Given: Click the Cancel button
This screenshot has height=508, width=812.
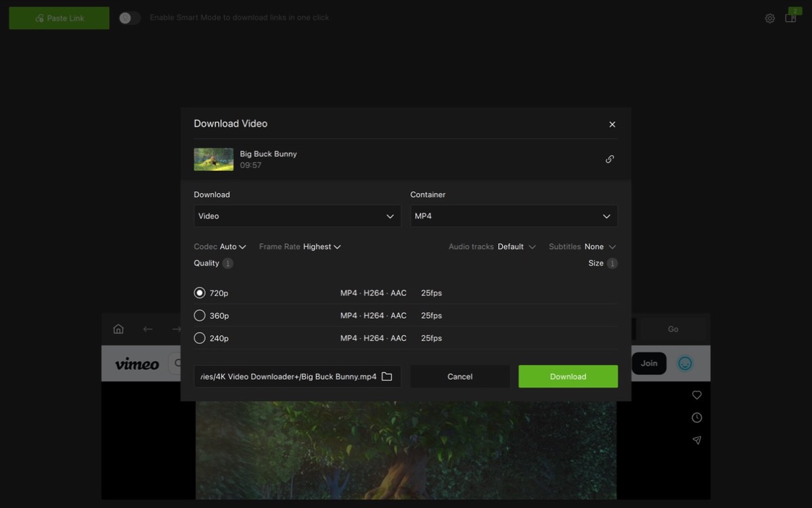Looking at the screenshot, I should [459, 377].
